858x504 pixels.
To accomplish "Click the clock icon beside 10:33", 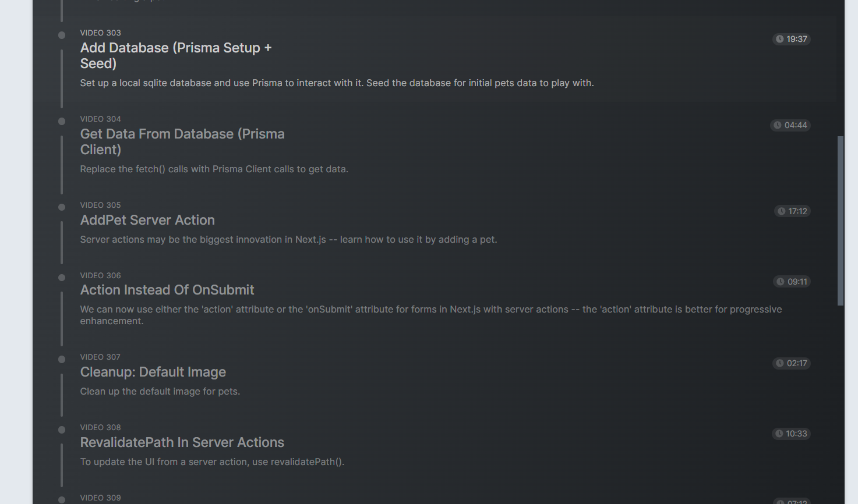I will click(779, 434).
